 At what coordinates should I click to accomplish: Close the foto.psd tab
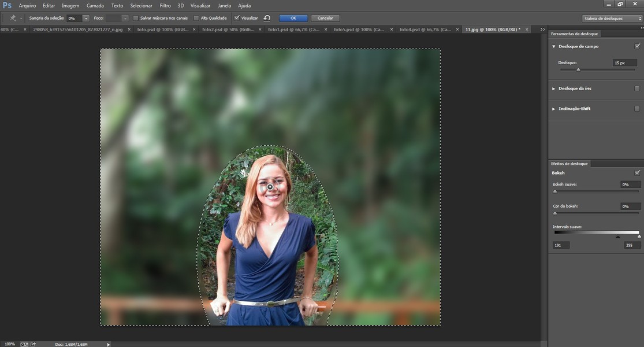194,29
